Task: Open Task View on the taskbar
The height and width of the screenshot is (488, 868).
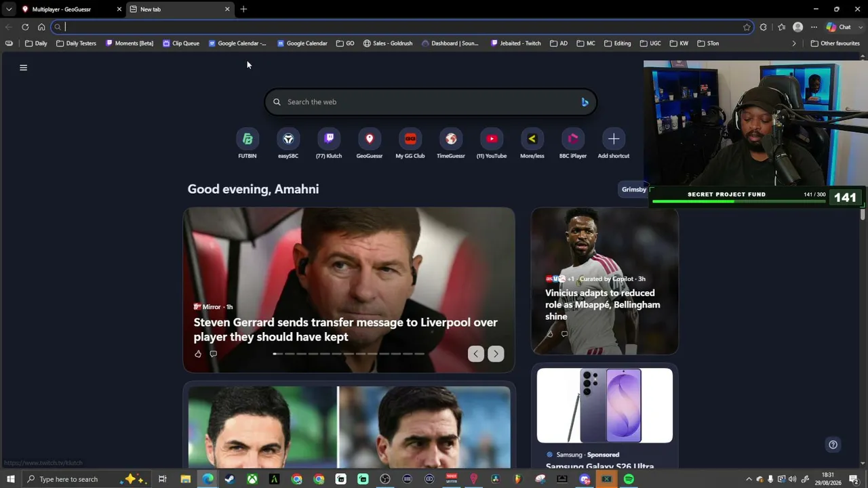Action: tap(163, 479)
